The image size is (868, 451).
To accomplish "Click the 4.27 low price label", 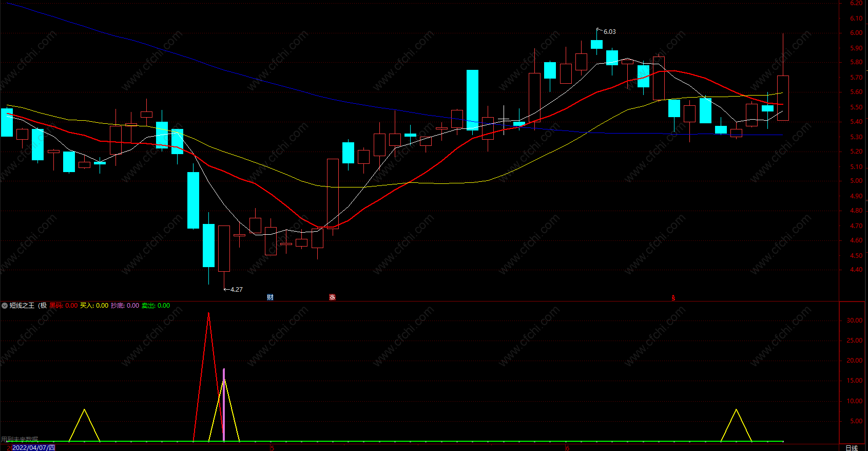I will [236, 290].
